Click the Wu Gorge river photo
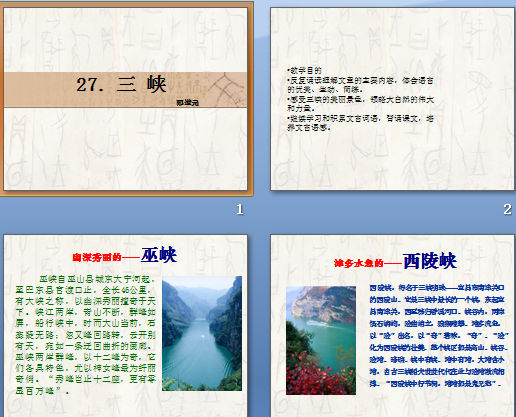 202,333
